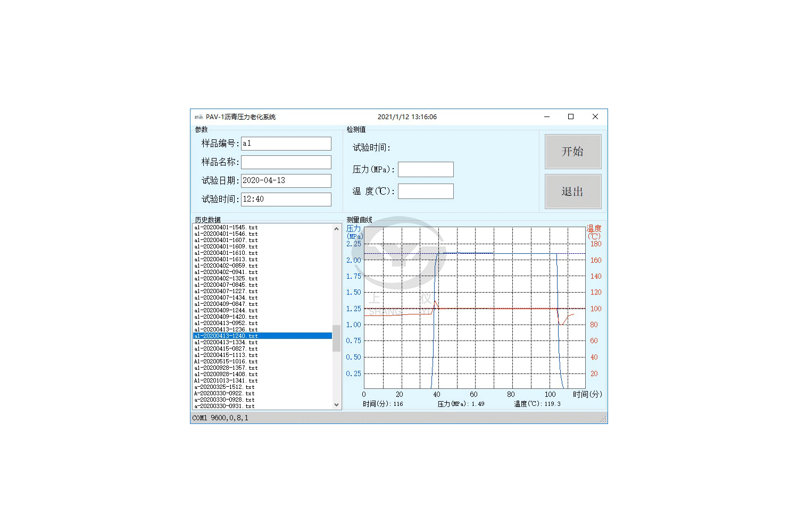
Task: Open history record A1-20200515-1016.txt
Action: tap(226, 362)
